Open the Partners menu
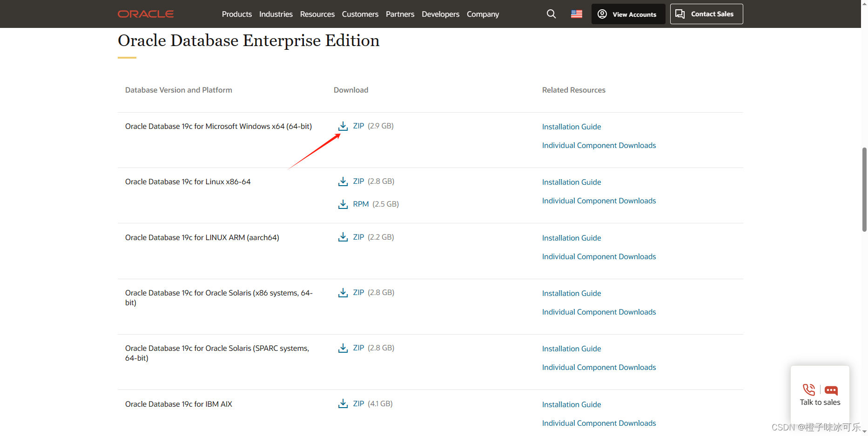The image size is (868, 436). [x=400, y=14]
